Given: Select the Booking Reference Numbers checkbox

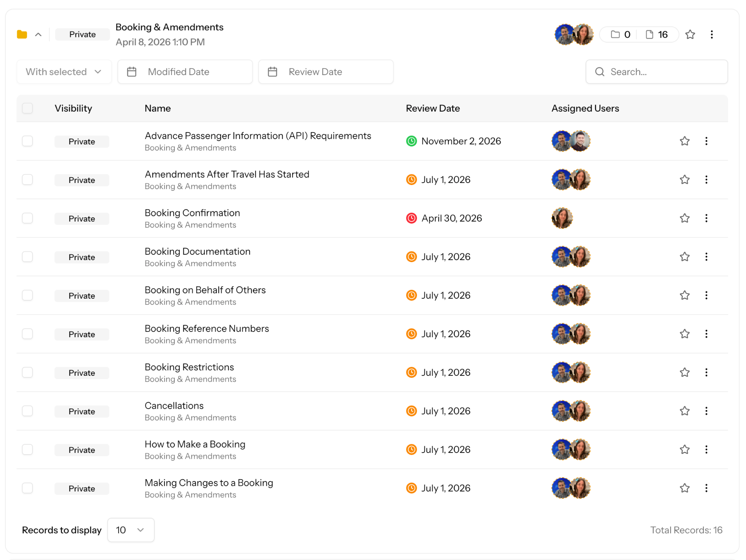Looking at the screenshot, I should 27,334.
